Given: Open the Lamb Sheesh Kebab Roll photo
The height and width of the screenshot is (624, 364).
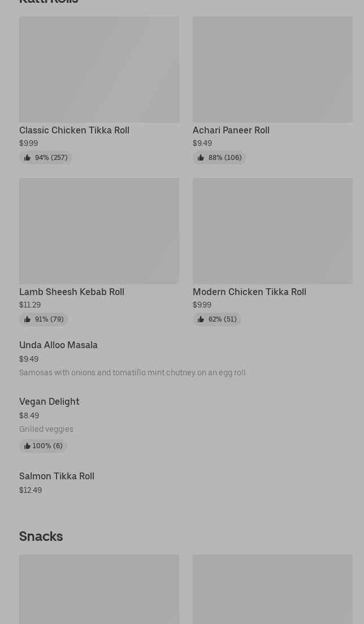Looking at the screenshot, I should (x=99, y=231).
